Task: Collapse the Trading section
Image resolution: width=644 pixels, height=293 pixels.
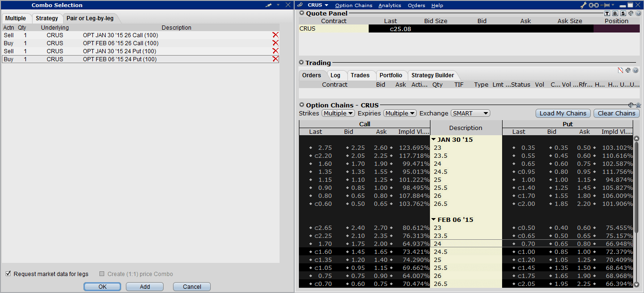Action: coord(302,63)
